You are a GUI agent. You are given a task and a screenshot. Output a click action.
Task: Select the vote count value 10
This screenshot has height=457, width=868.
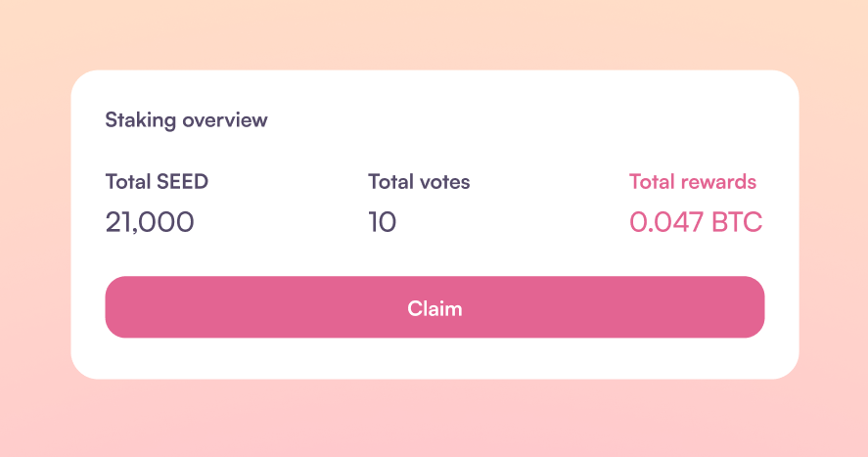point(382,222)
